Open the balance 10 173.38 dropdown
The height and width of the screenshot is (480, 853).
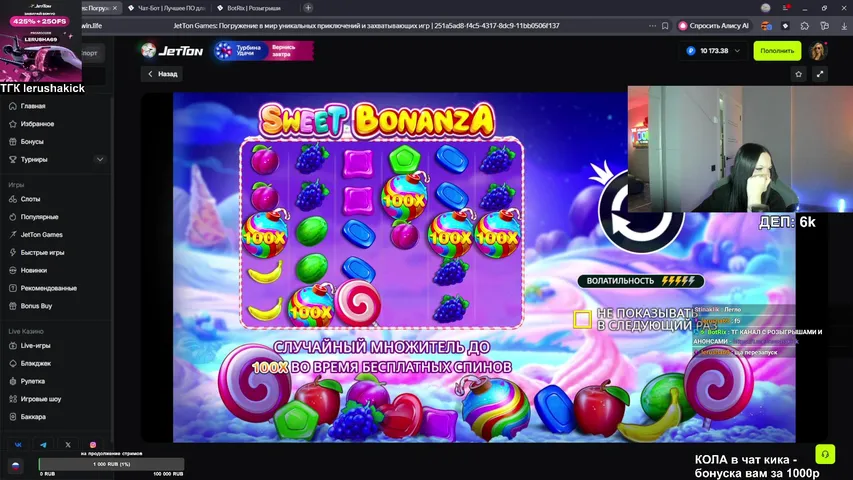713,51
